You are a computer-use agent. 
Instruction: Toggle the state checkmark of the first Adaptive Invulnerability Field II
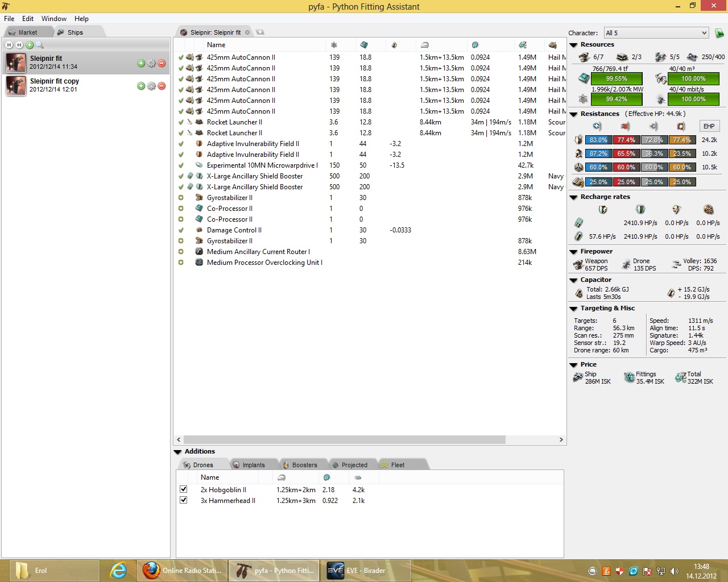181,144
